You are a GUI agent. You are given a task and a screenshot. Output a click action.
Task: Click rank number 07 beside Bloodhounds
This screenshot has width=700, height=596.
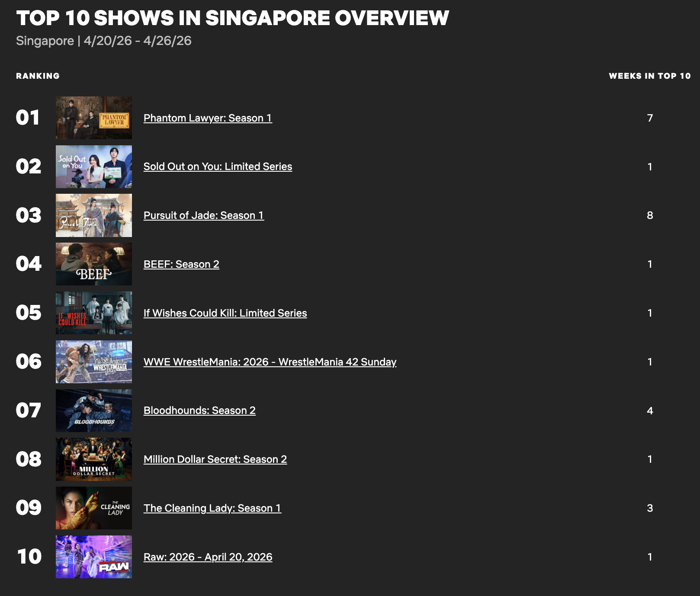pos(29,410)
